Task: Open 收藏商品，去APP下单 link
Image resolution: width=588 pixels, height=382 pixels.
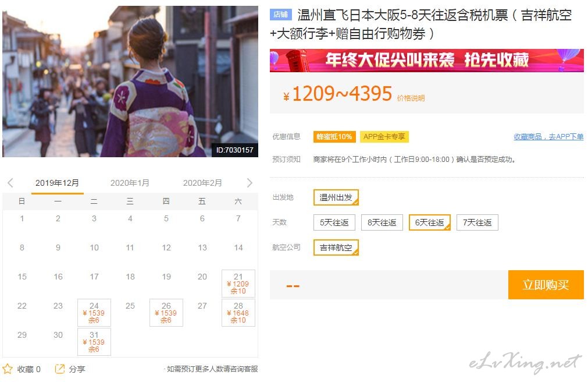Action: 548,137
